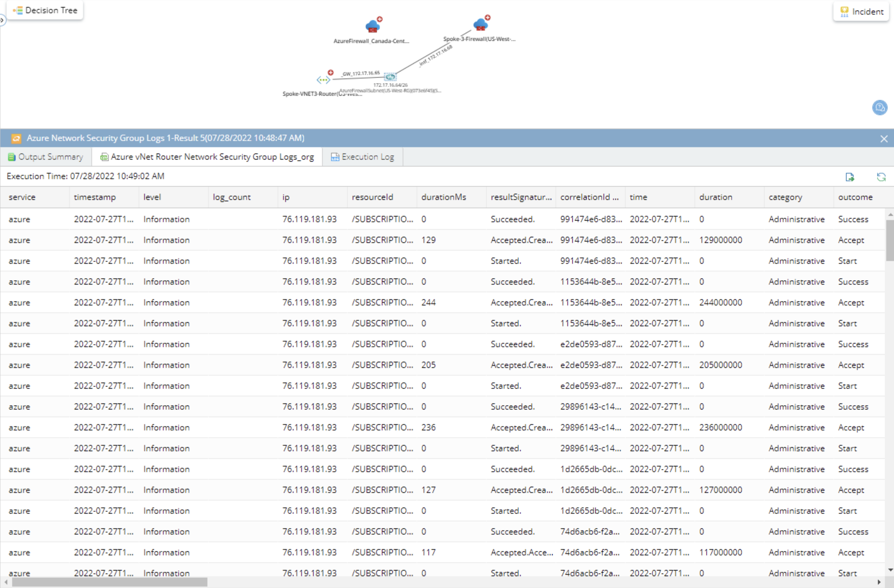Expand red plus on Spoke-VNET3-Router
This screenshot has width=894, height=588.
pyautogui.click(x=331, y=72)
